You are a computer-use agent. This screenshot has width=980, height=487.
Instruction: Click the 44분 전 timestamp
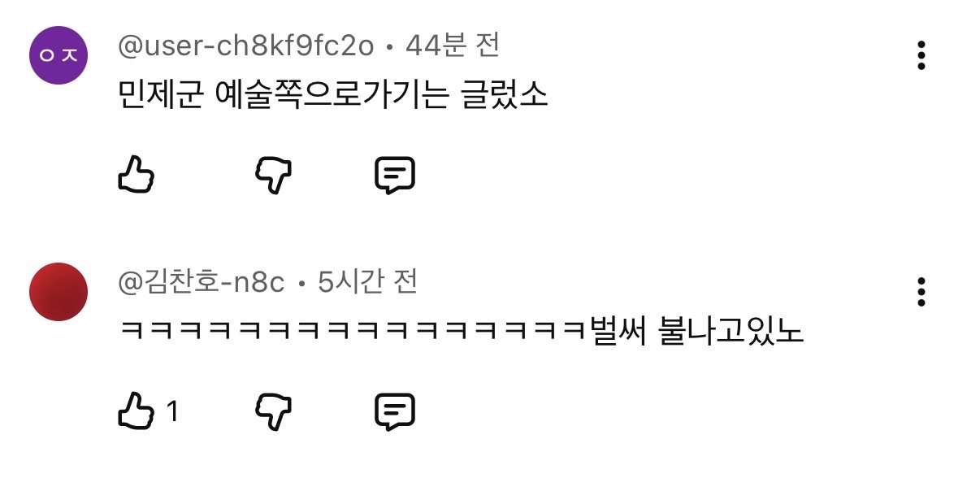[x=453, y=46]
